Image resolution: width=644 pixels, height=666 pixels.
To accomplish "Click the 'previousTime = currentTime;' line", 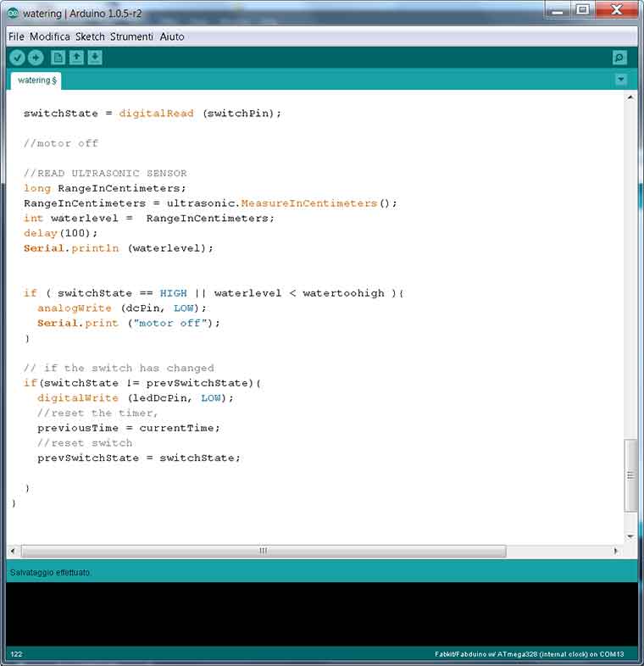I will click(x=129, y=428).
